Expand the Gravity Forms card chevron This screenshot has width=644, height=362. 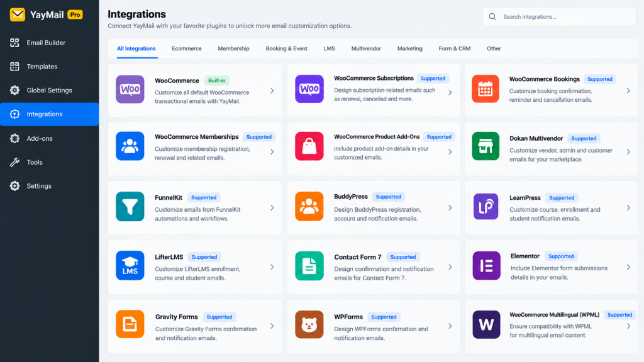click(272, 326)
